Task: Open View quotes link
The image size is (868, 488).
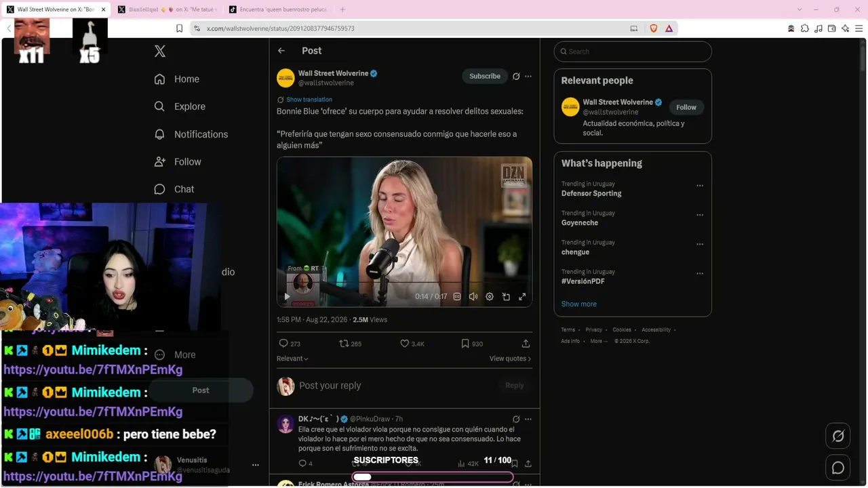Action: (510, 359)
